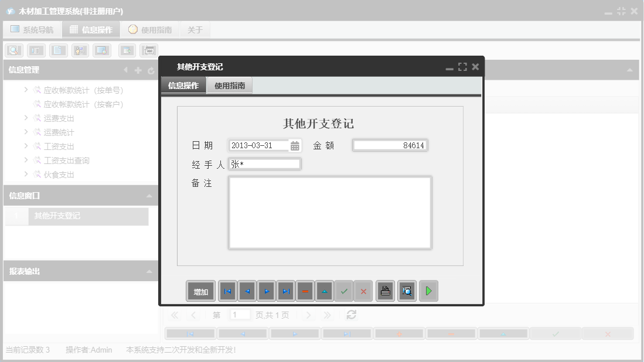Jump to the first record using navigation icon
This screenshot has height=362, width=644.
pos(227,291)
